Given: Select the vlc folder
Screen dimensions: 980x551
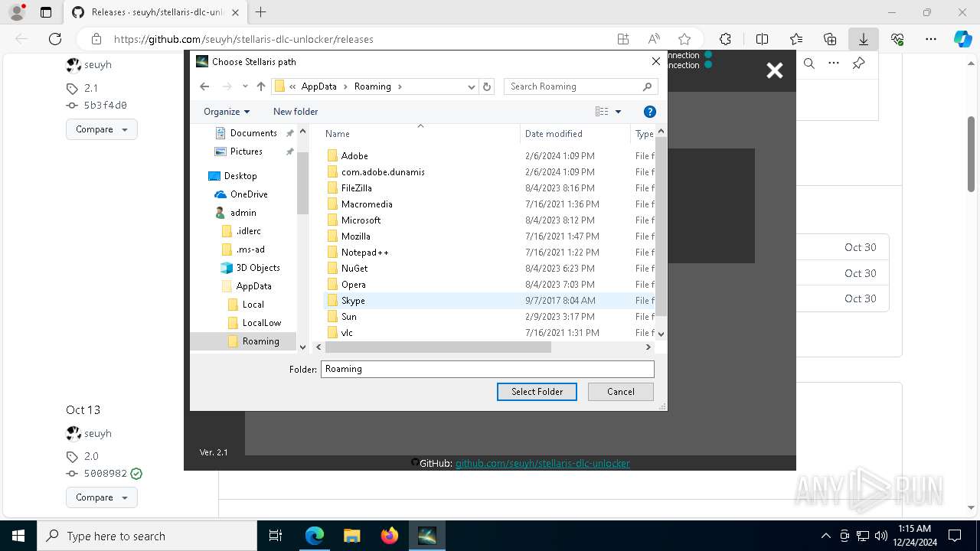Looking at the screenshot, I should (x=347, y=332).
